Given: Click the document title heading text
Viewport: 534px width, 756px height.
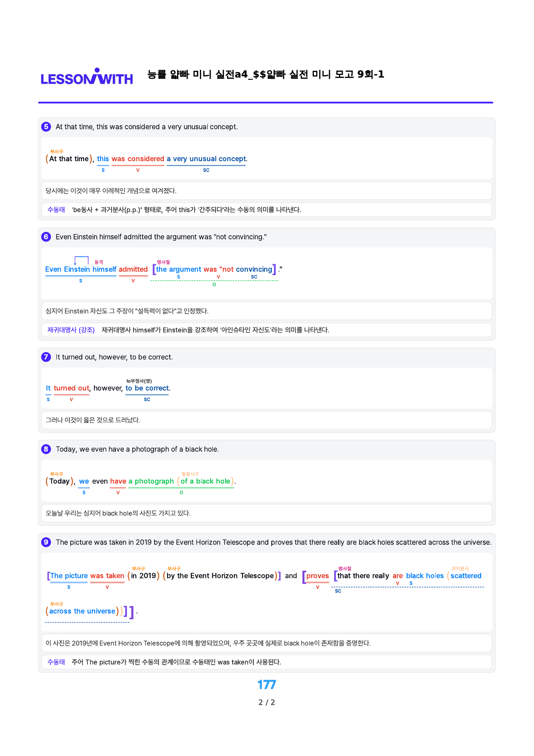Looking at the screenshot, I should pos(266,74).
